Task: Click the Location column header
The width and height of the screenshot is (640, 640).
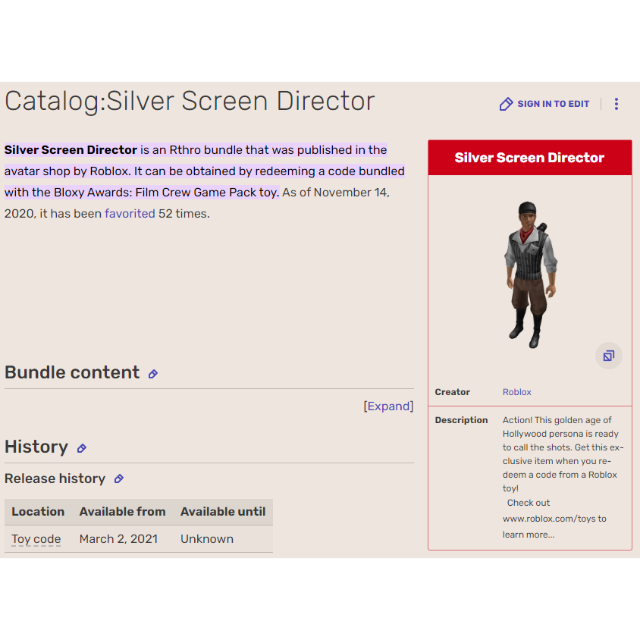Action: [x=38, y=511]
